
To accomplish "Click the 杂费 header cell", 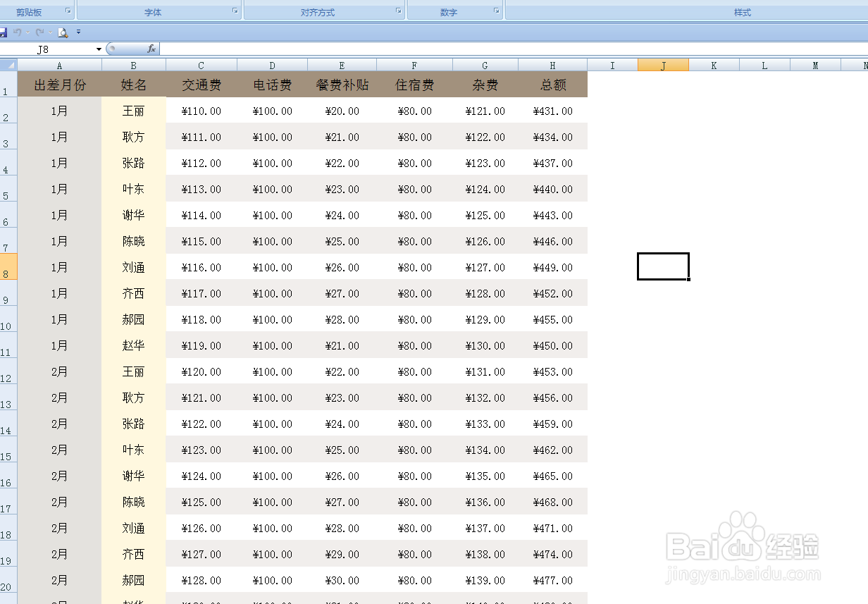I will 485,85.
